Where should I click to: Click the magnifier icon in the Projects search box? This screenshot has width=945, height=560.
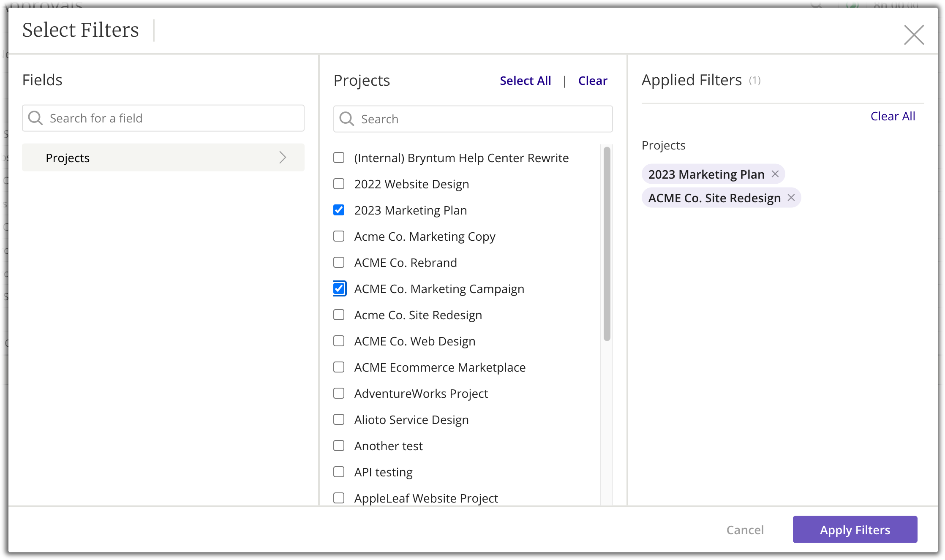coord(347,119)
